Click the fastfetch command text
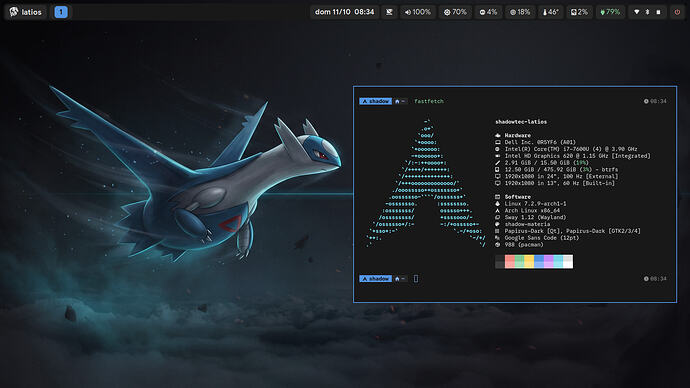 tap(429, 101)
